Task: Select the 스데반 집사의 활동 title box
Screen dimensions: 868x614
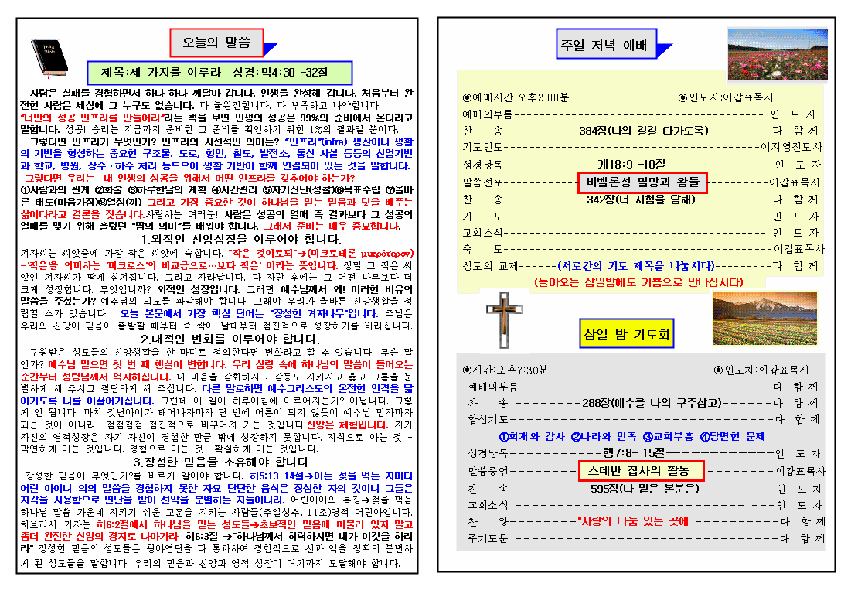Action: tap(641, 470)
